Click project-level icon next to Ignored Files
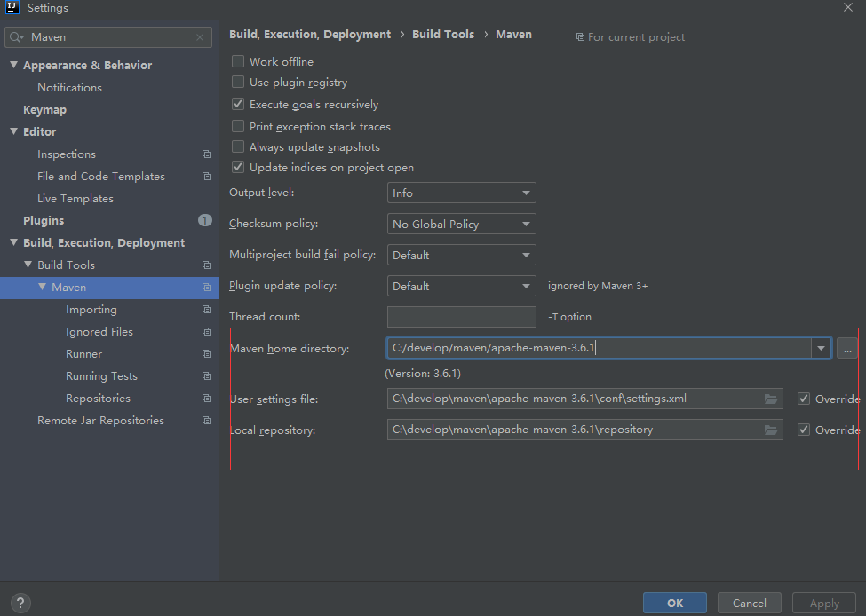Image resolution: width=866 pixels, height=616 pixels. [207, 331]
